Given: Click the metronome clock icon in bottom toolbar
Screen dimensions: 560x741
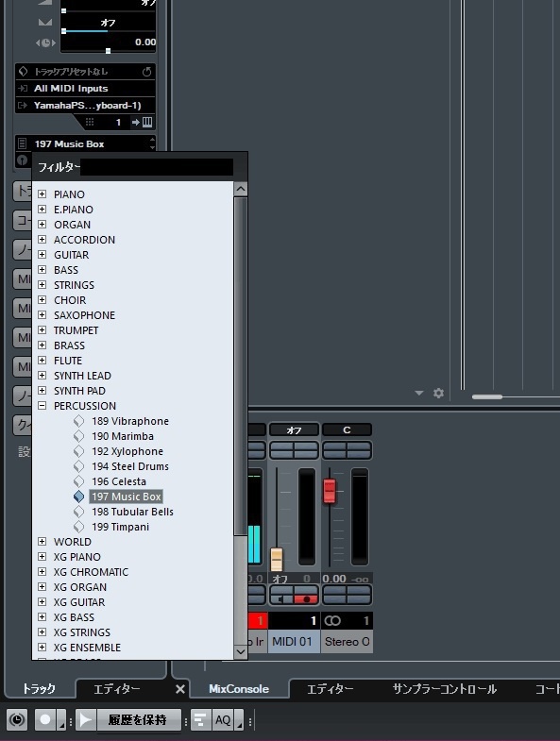Looking at the screenshot, I should click(17, 719).
